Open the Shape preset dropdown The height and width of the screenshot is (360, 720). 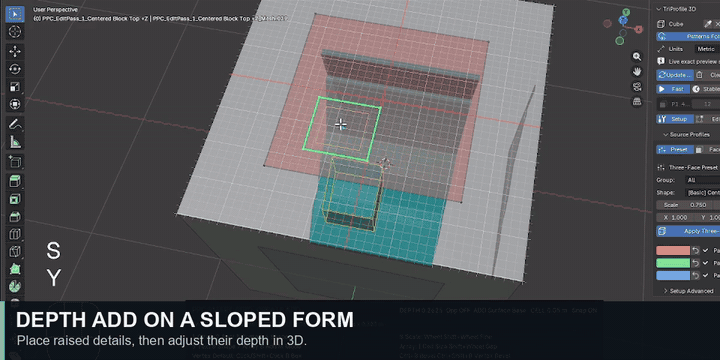click(703, 192)
